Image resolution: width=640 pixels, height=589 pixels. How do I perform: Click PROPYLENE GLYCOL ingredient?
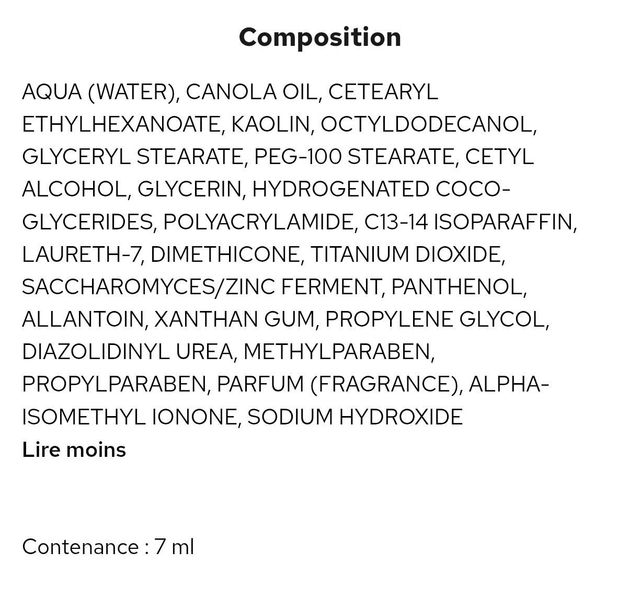click(x=435, y=319)
